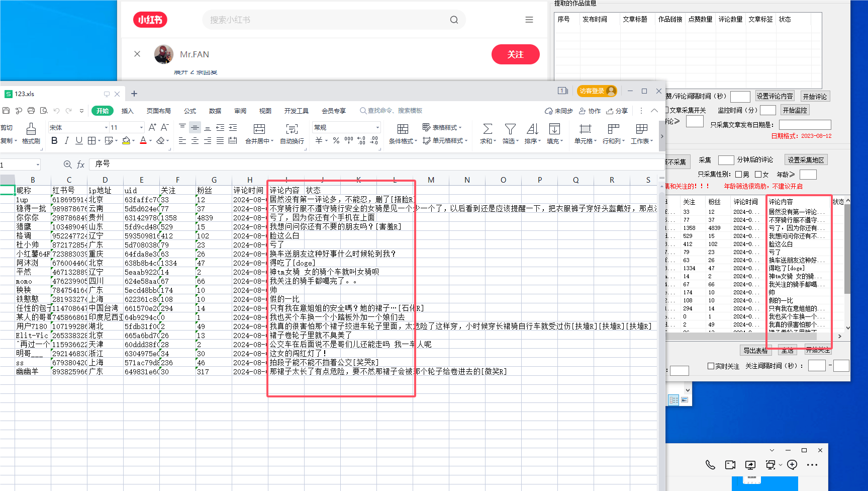The height and width of the screenshot is (491, 868).
Task: Open the Conditional Formatting (条件格式) tool
Action: [x=402, y=134]
